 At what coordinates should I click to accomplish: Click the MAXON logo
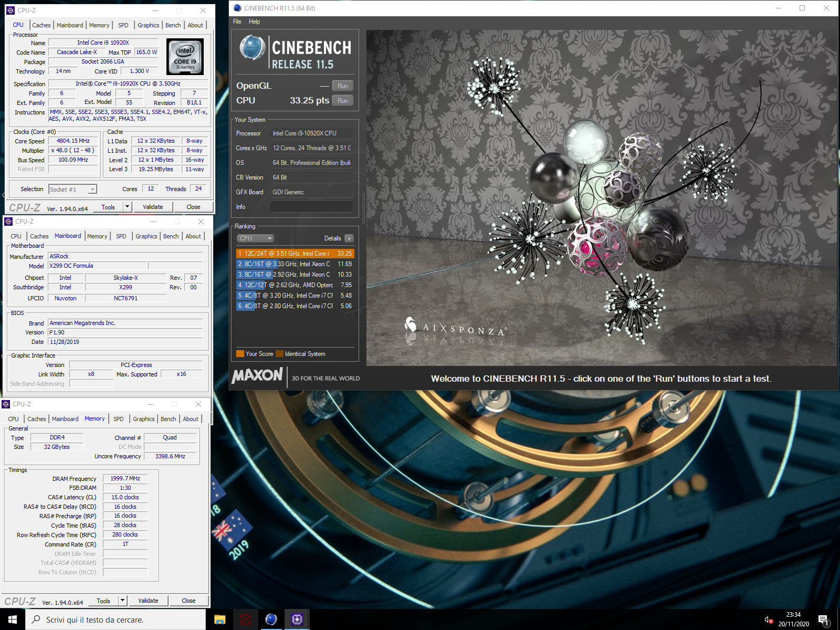(x=257, y=375)
